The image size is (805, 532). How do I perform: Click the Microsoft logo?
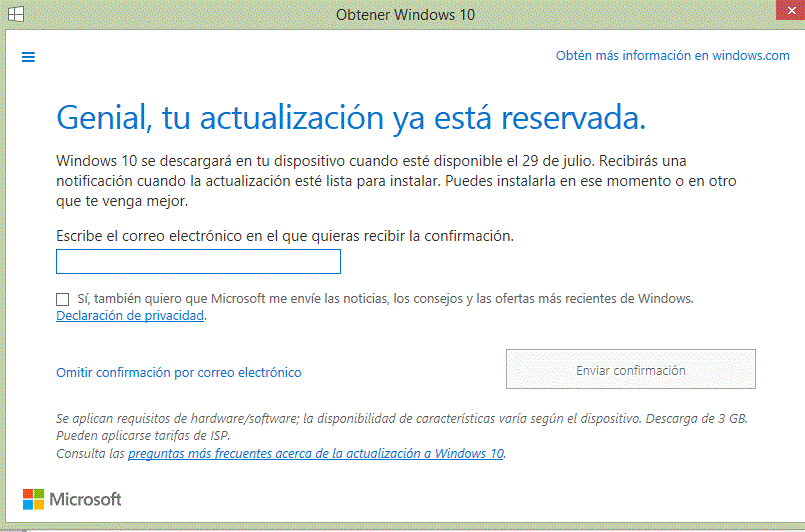point(72,499)
